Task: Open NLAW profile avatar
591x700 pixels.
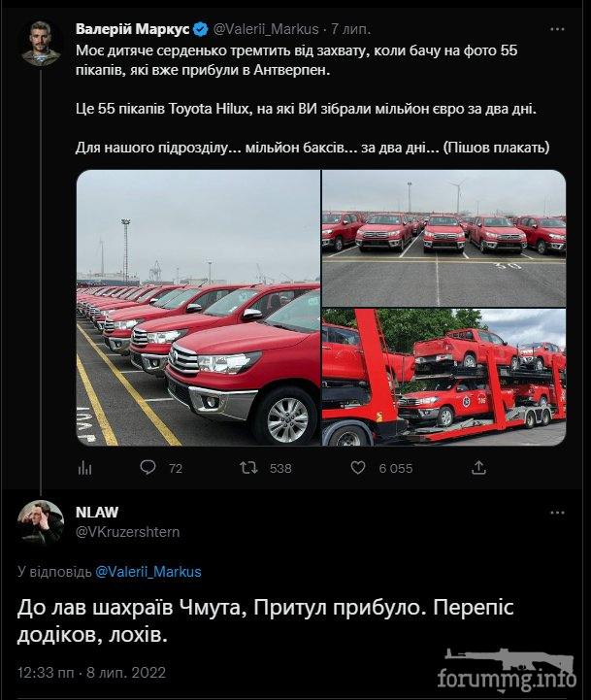Action: pos(41,522)
